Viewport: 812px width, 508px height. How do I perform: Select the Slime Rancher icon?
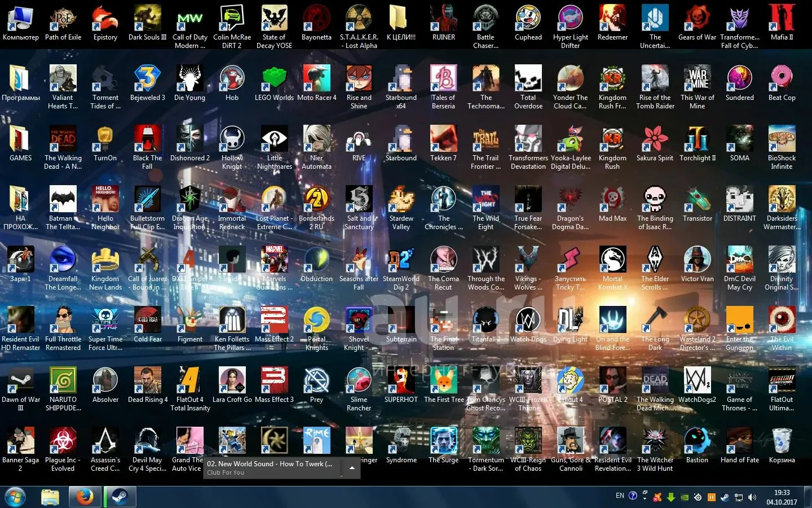(x=359, y=389)
